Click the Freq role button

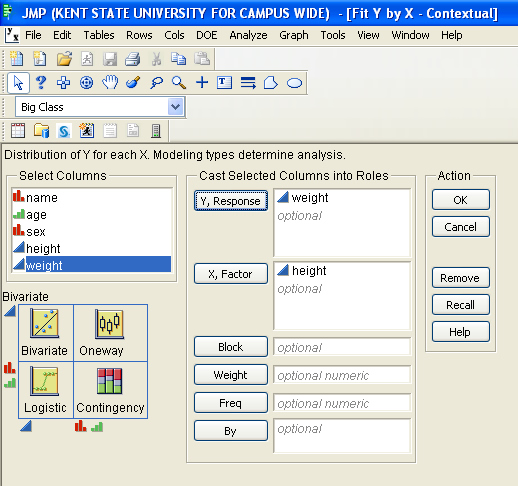(231, 403)
